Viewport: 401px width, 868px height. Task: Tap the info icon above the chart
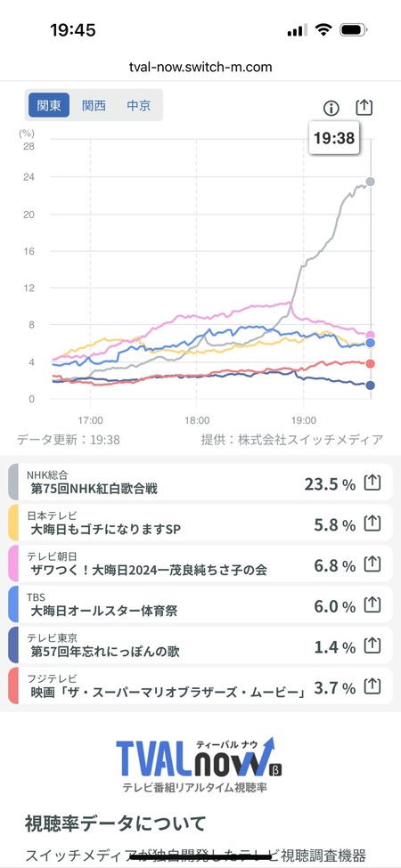point(331,108)
